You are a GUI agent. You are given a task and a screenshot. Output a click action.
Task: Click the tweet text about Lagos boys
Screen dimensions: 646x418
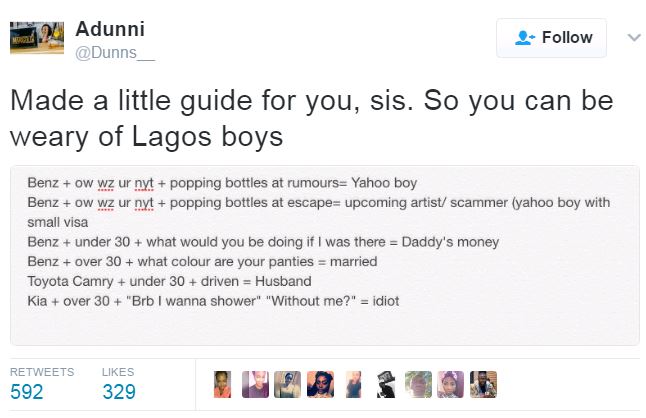[310, 116]
